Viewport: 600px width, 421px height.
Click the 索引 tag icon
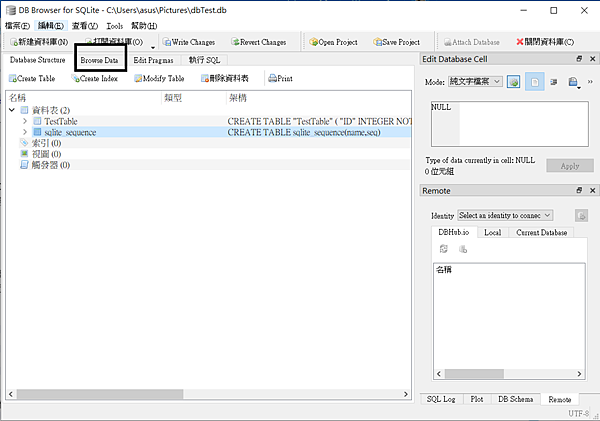click(x=24, y=143)
